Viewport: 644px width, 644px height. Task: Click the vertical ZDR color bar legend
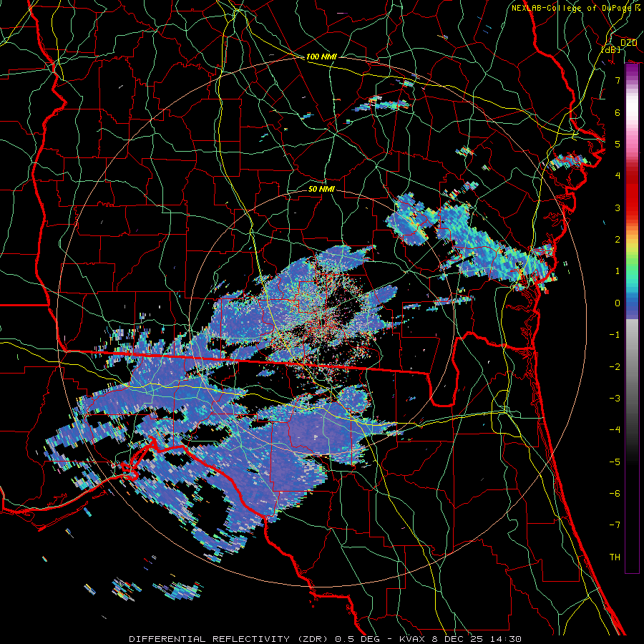tap(632, 318)
